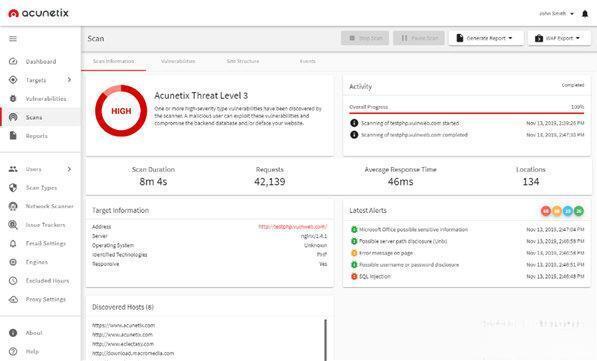Open Proxy Settings cloud icon
This screenshot has width=597, height=361.
[13, 299]
